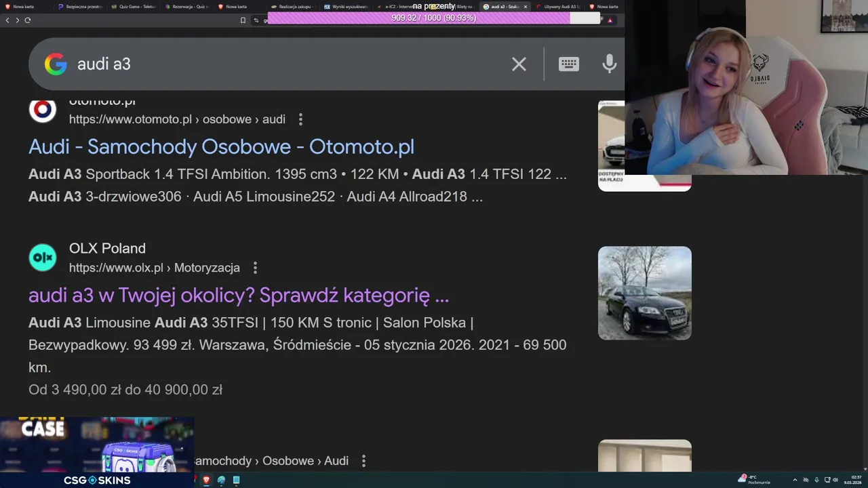Image resolution: width=868 pixels, height=488 pixels.
Task: Click the Google logo in search bar
Action: [x=56, y=64]
